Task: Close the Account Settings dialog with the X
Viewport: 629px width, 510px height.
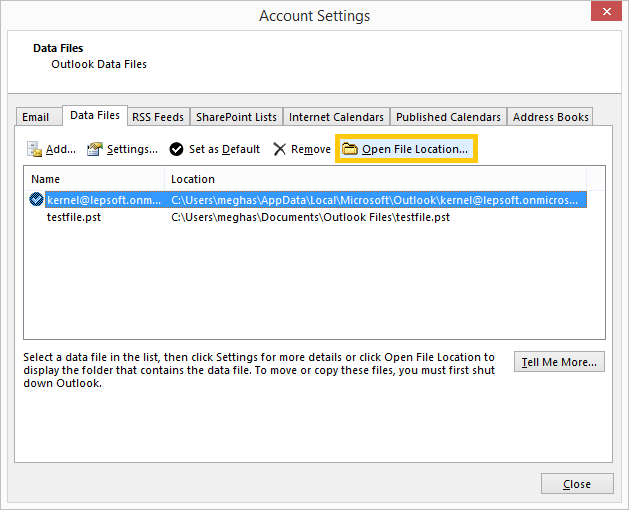Action: [607, 11]
